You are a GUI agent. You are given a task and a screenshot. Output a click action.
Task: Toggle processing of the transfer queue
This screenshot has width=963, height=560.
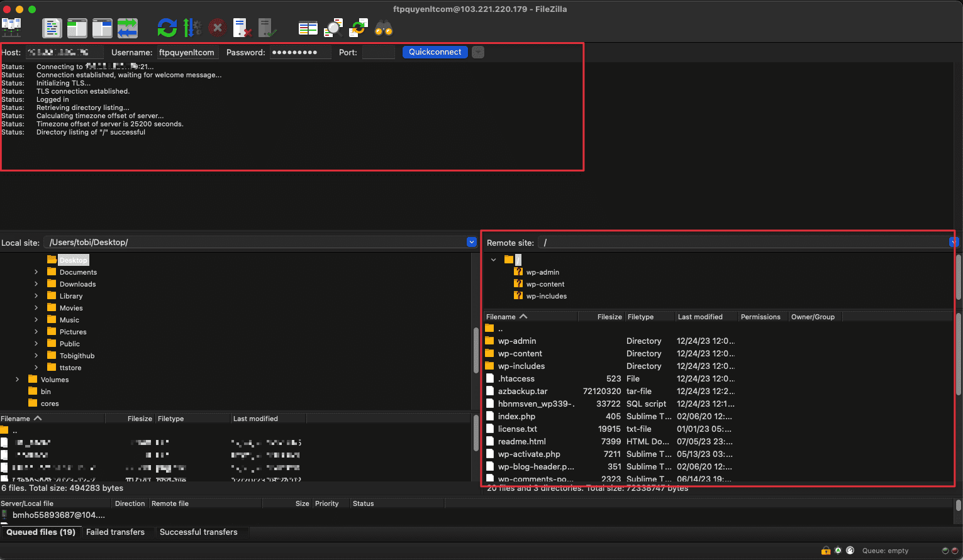pyautogui.click(x=192, y=28)
